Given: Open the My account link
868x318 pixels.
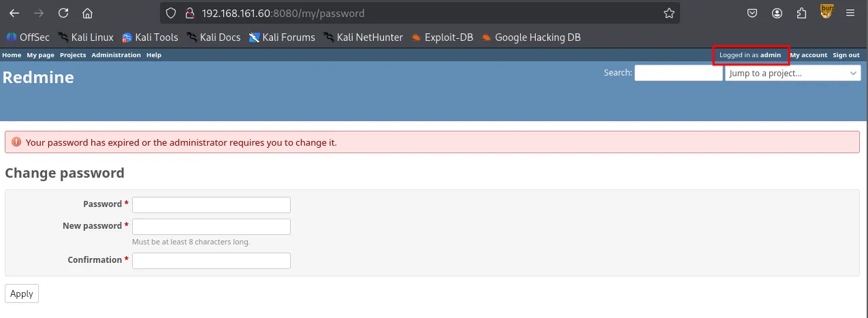Looking at the screenshot, I should coord(808,55).
